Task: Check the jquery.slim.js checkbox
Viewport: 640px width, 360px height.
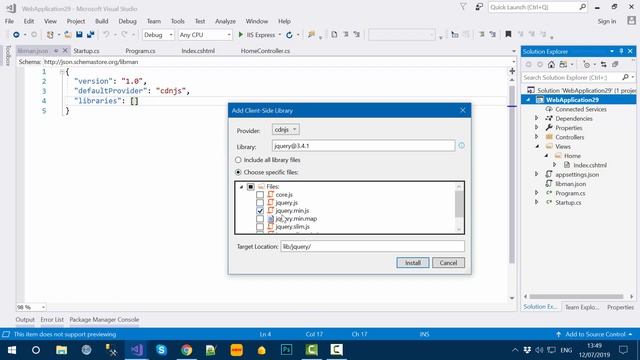Action: pyautogui.click(x=260, y=227)
